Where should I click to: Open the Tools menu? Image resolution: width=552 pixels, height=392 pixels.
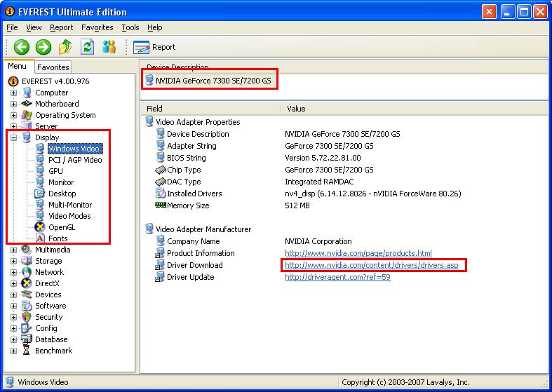[130, 27]
